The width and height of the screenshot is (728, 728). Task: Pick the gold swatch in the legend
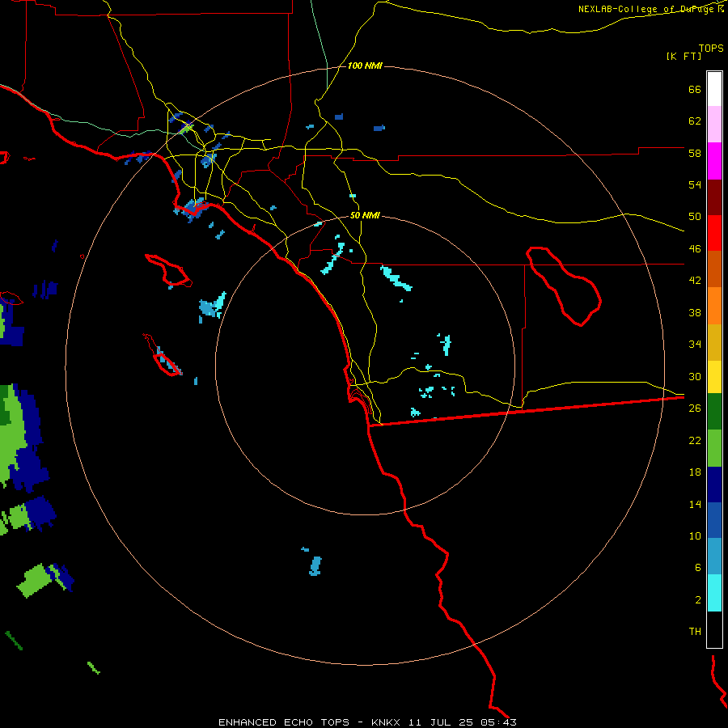pyautogui.click(x=714, y=343)
